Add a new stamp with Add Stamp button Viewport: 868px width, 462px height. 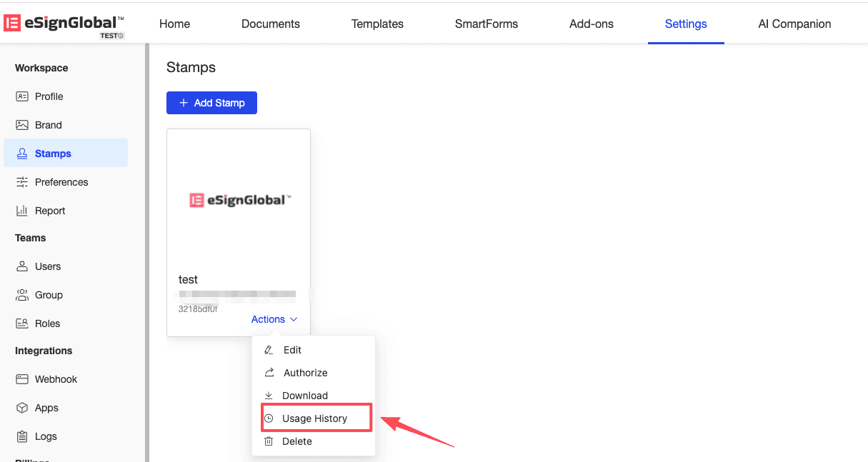211,103
